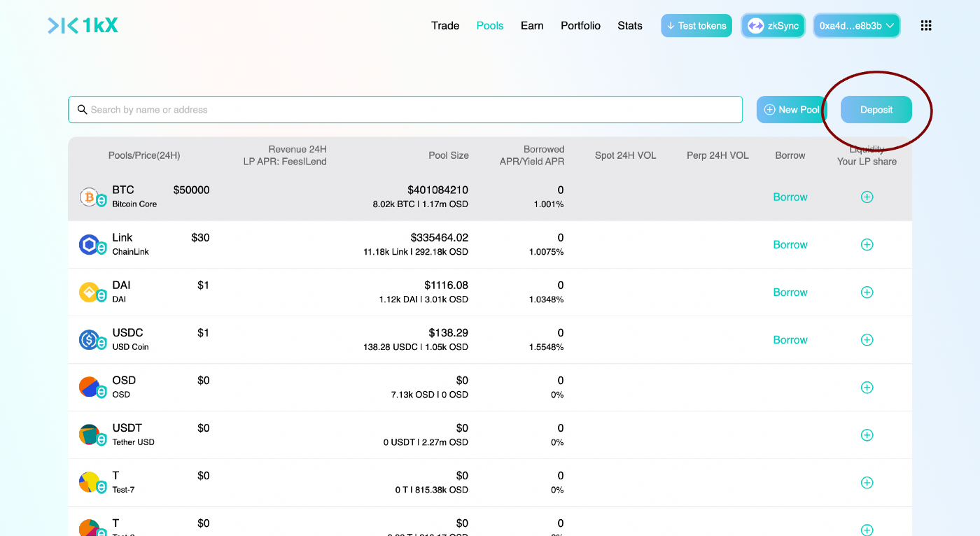
Task: Navigate to Portfolio
Action: [x=580, y=26]
